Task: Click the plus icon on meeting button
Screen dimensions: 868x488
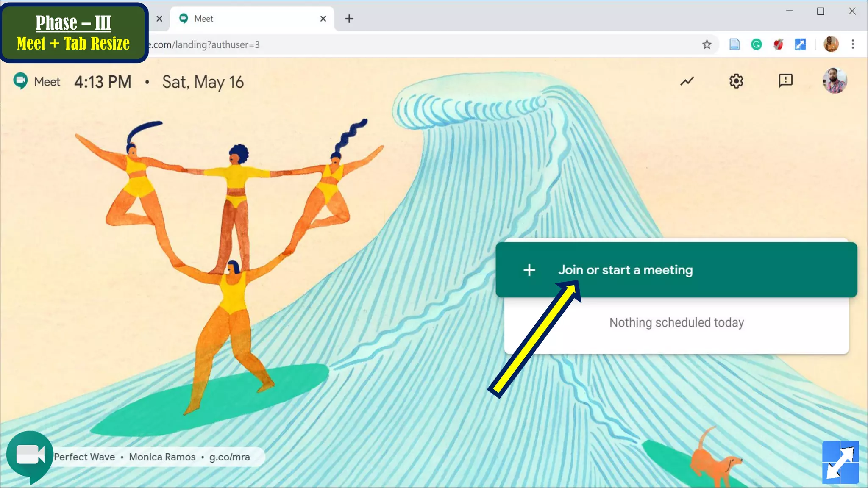Action: 529,270
